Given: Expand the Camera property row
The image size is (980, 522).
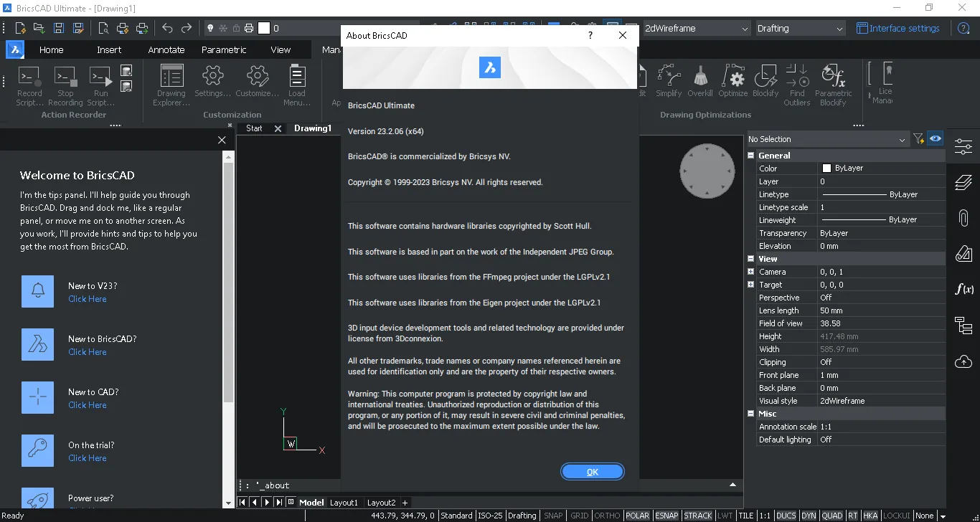Looking at the screenshot, I should coord(751,272).
